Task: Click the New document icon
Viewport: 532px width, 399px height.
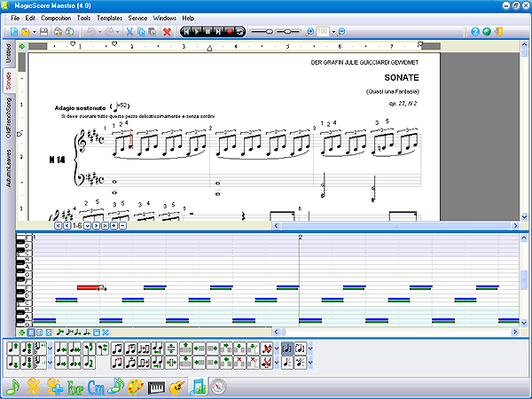Action: 14,32
